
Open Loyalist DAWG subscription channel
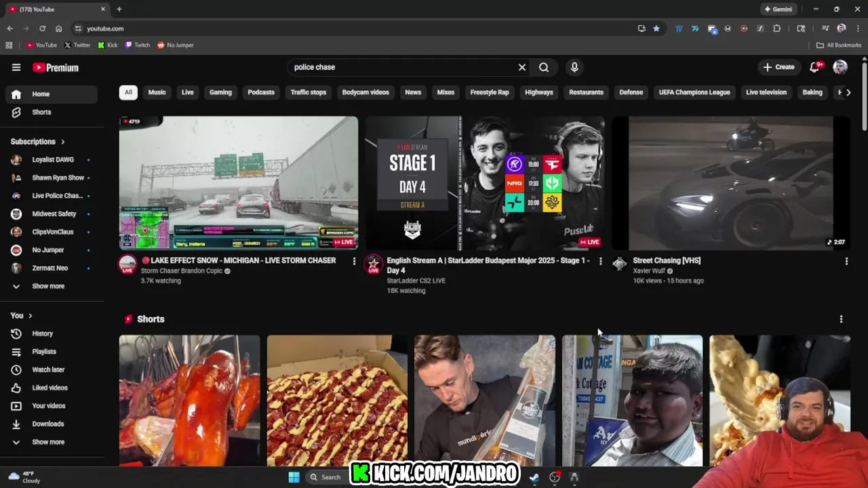(x=52, y=160)
